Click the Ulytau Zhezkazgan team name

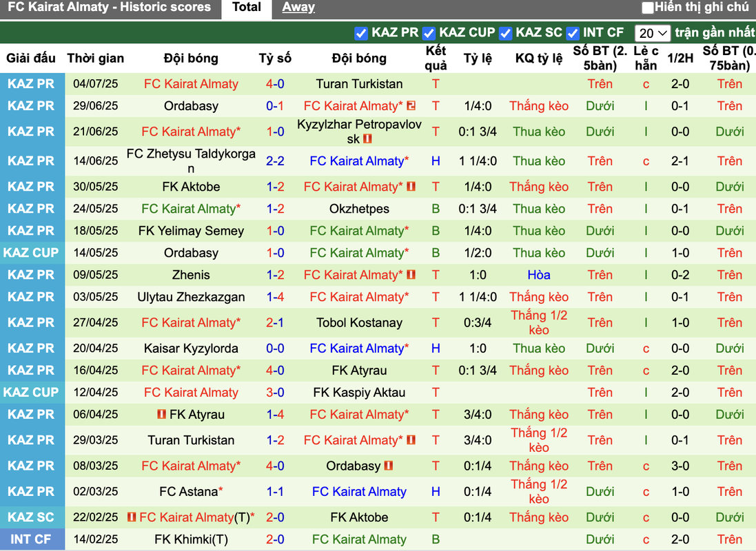pos(191,297)
